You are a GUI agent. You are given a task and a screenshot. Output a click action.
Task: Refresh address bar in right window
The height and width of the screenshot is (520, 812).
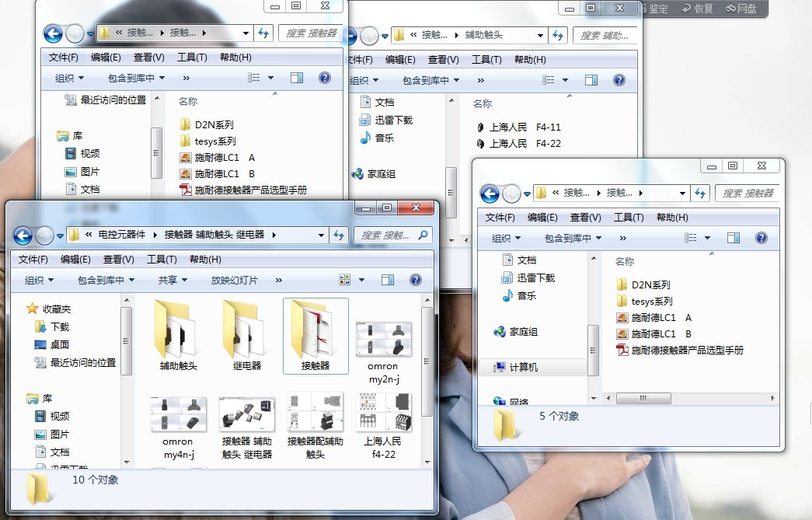click(x=700, y=194)
